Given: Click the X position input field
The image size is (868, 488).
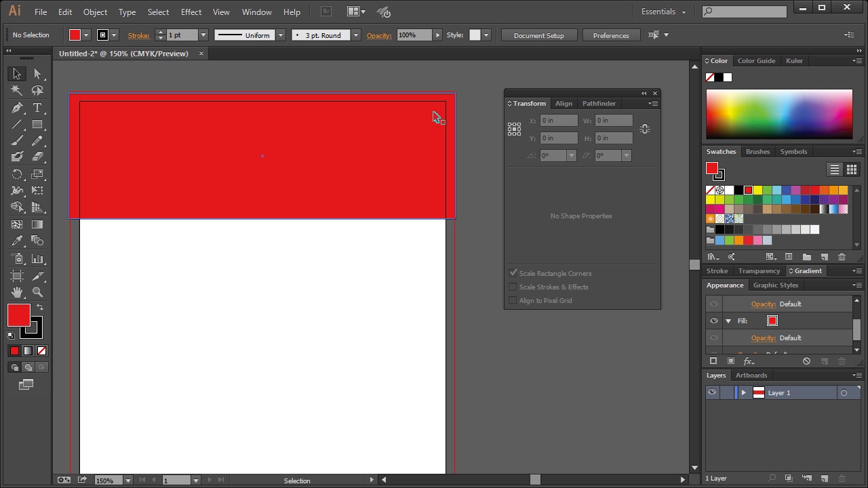Looking at the screenshot, I should pos(559,121).
